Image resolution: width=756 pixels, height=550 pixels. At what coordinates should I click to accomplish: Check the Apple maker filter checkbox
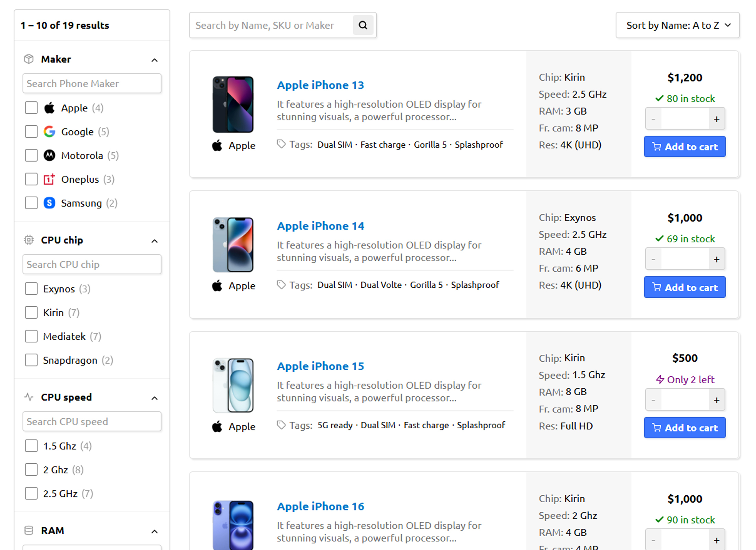[31, 108]
